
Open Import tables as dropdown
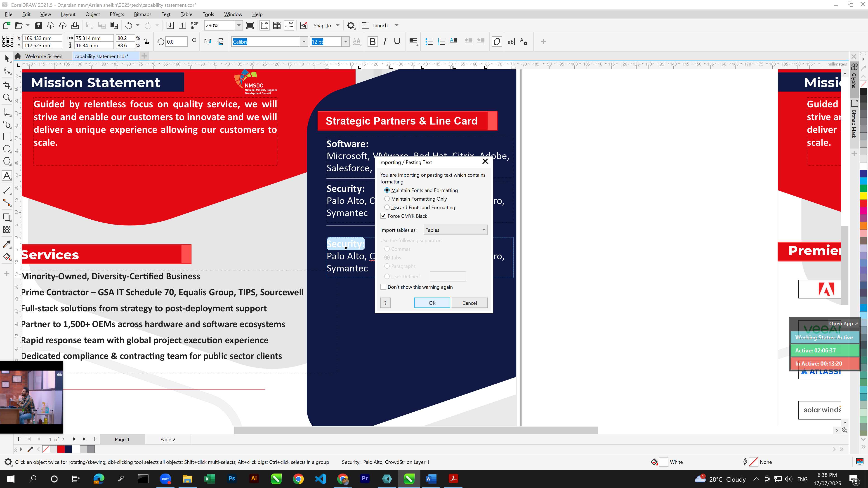point(455,230)
